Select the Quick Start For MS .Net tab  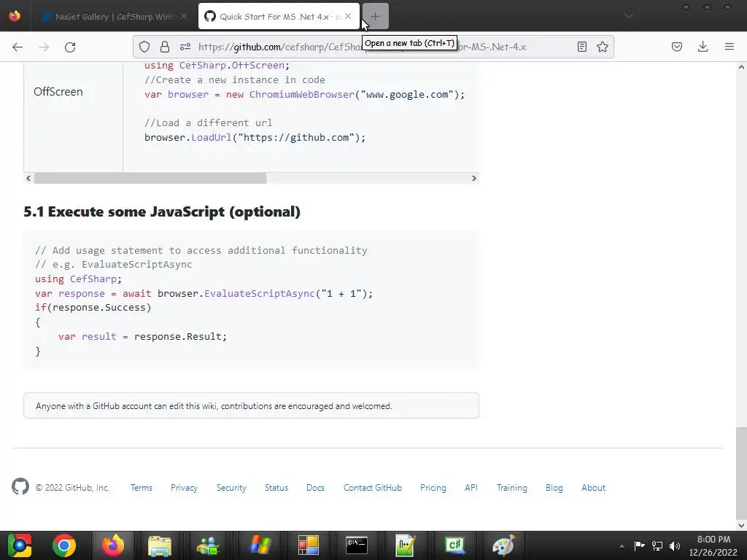tap(279, 16)
